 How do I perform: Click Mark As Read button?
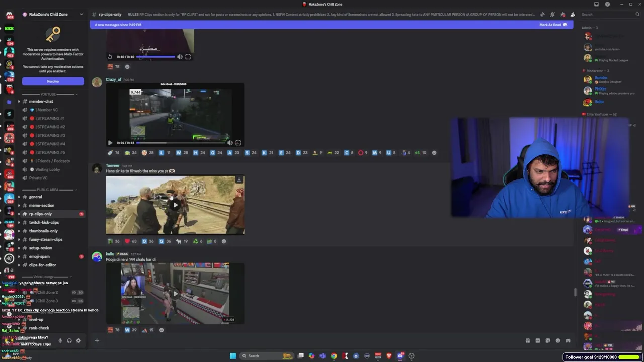click(x=553, y=25)
